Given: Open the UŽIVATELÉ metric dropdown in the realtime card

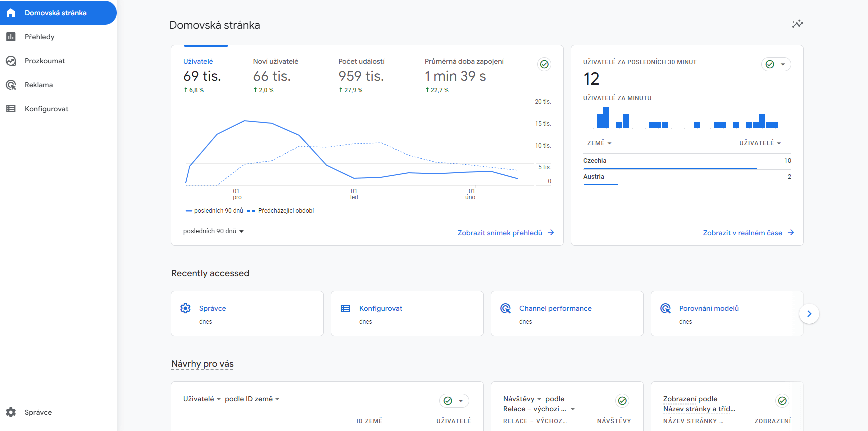Looking at the screenshot, I should coord(760,143).
